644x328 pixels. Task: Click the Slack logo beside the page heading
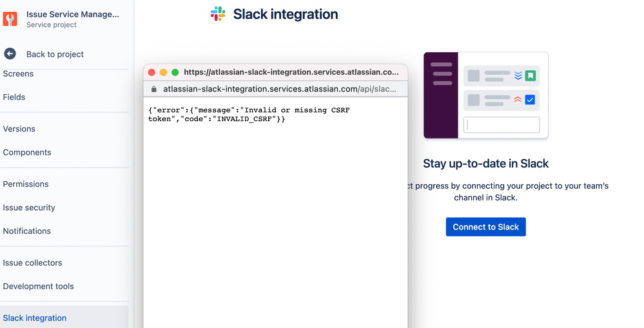click(218, 14)
